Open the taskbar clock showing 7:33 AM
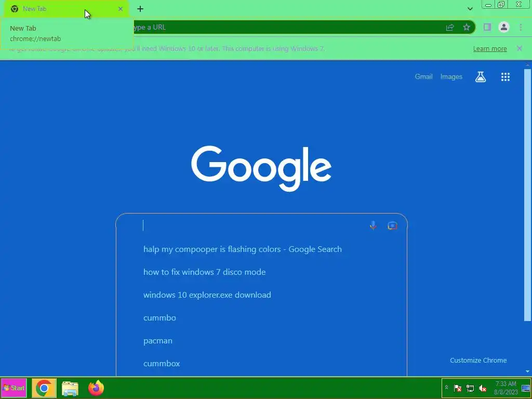The image size is (532, 399). click(506, 388)
